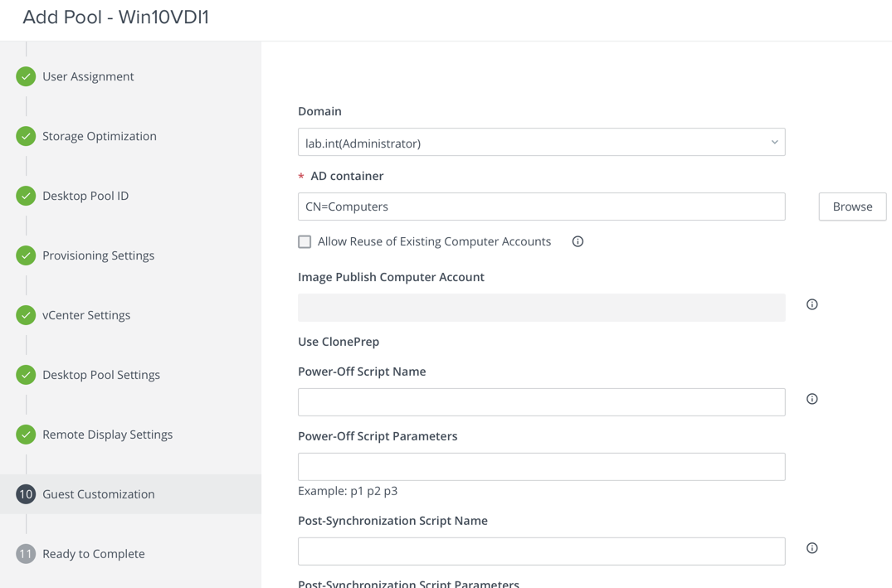Open Desktop Pool ID step
This screenshot has width=892, height=588.
85,196
